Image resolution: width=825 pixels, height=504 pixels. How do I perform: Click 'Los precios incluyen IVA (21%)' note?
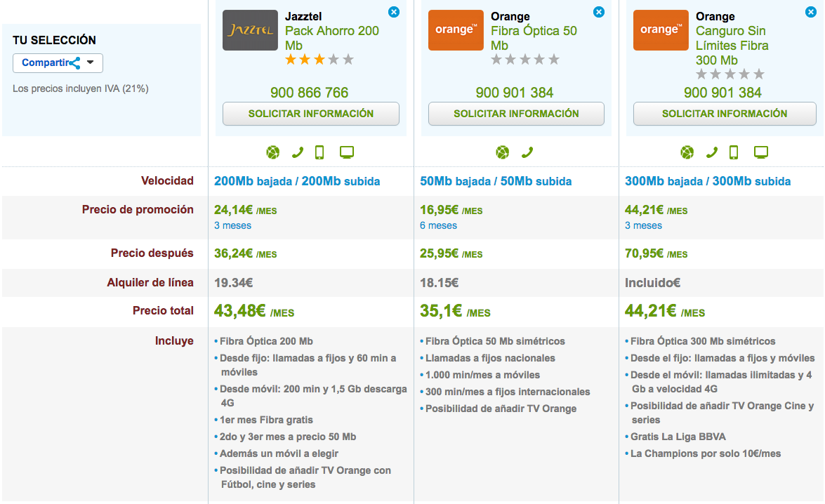(81, 89)
